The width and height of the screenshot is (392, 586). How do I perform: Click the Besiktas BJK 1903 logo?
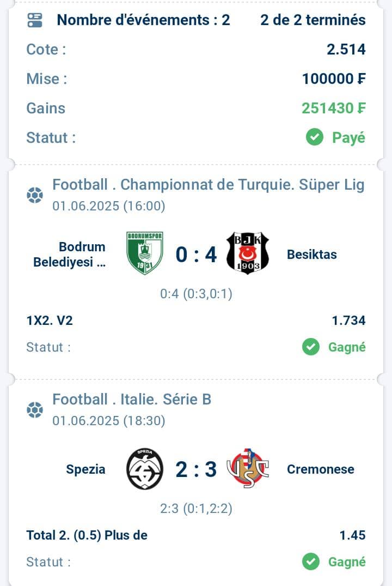point(248,253)
